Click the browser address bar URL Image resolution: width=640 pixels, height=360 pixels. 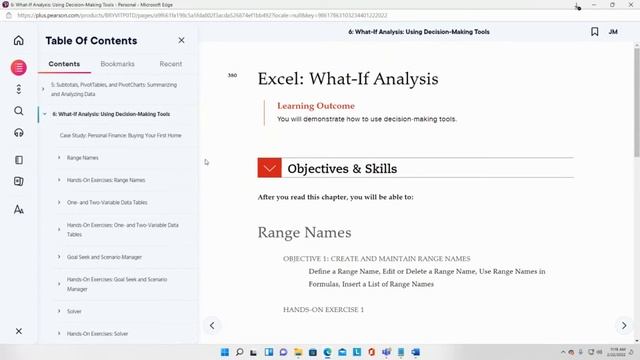click(202, 16)
